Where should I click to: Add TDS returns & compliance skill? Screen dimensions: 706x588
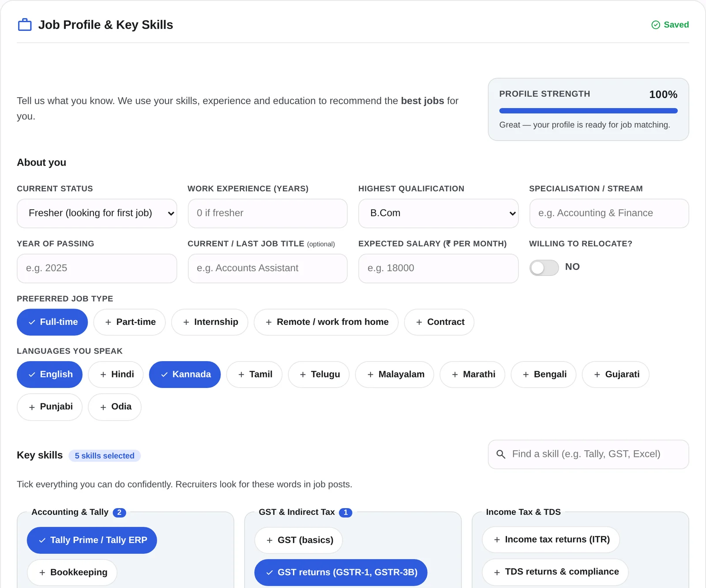[x=555, y=572]
